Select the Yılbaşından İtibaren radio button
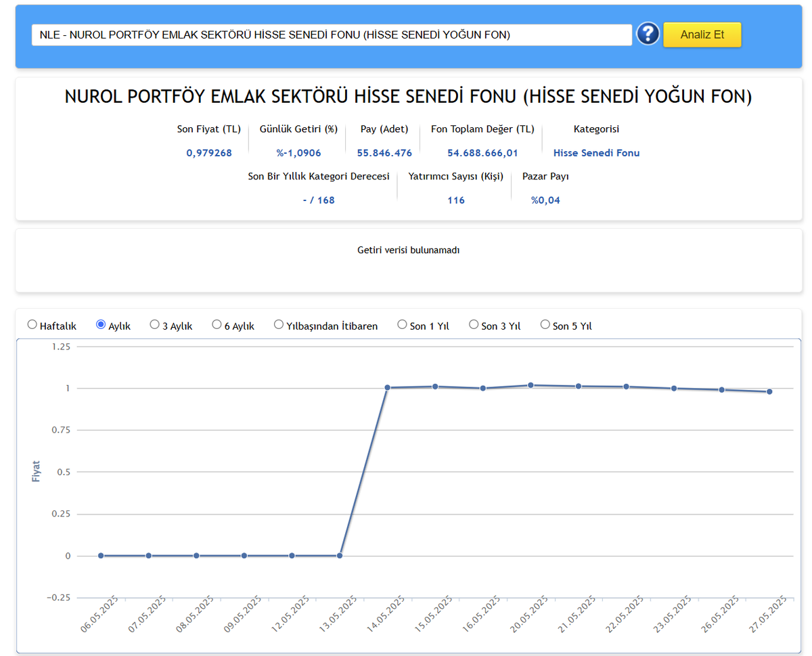The width and height of the screenshot is (812, 656). coord(279,324)
